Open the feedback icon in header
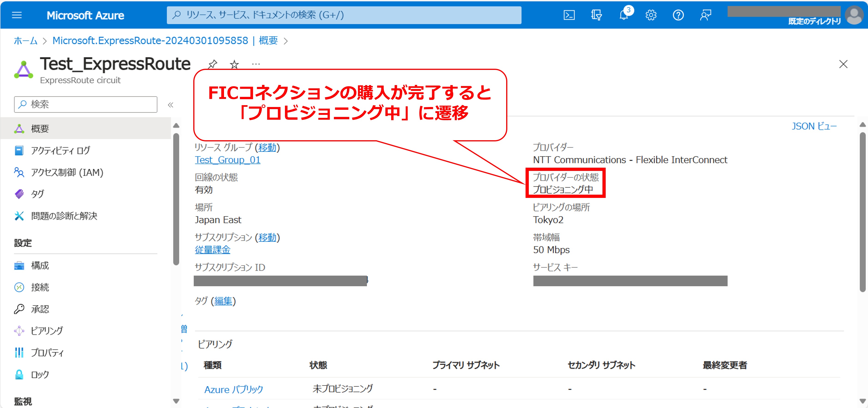 coord(705,15)
